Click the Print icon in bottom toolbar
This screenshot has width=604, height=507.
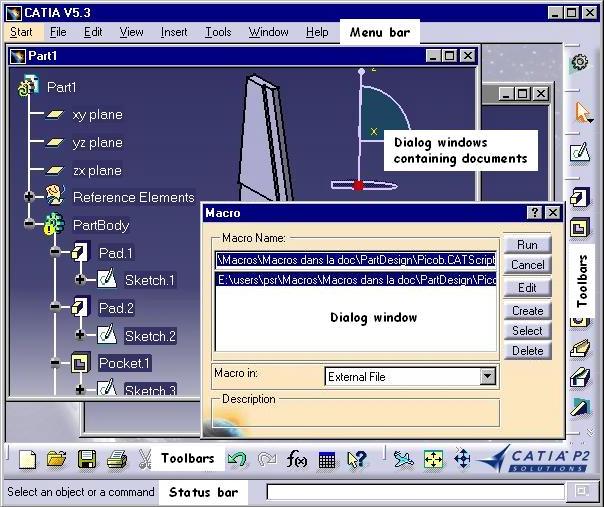click(x=117, y=460)
